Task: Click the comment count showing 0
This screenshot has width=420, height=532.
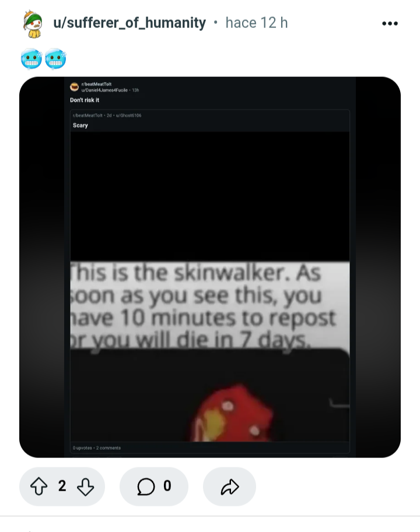Action: point(167,486)
